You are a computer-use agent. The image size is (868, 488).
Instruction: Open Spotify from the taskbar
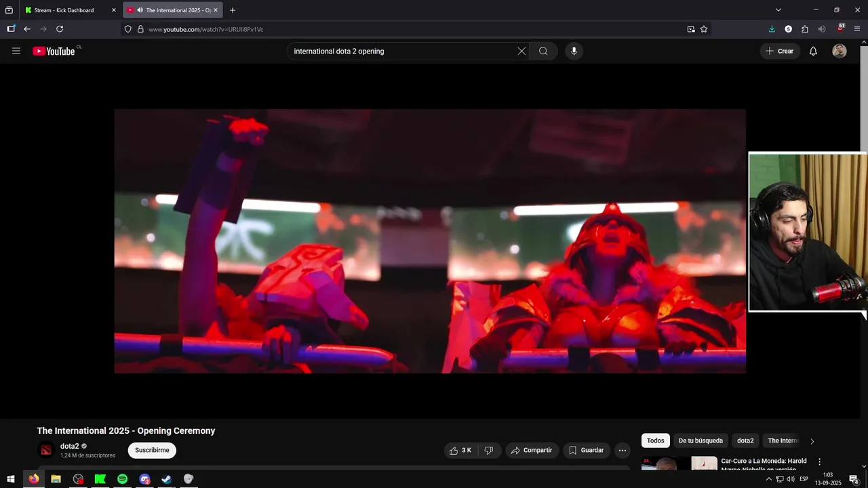click(x=122, y=479)
